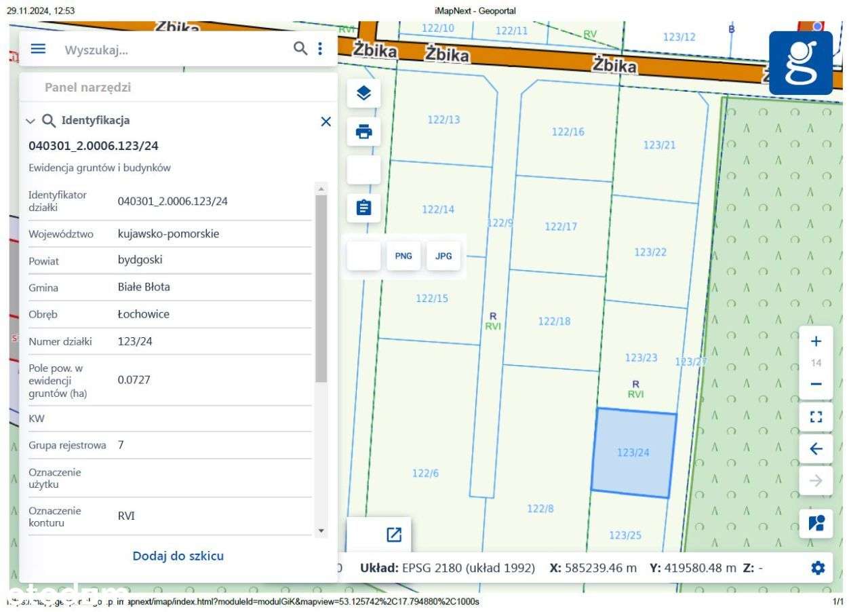Open the map pin location tool
868x612 pixels.
click(x=816, y=523)
